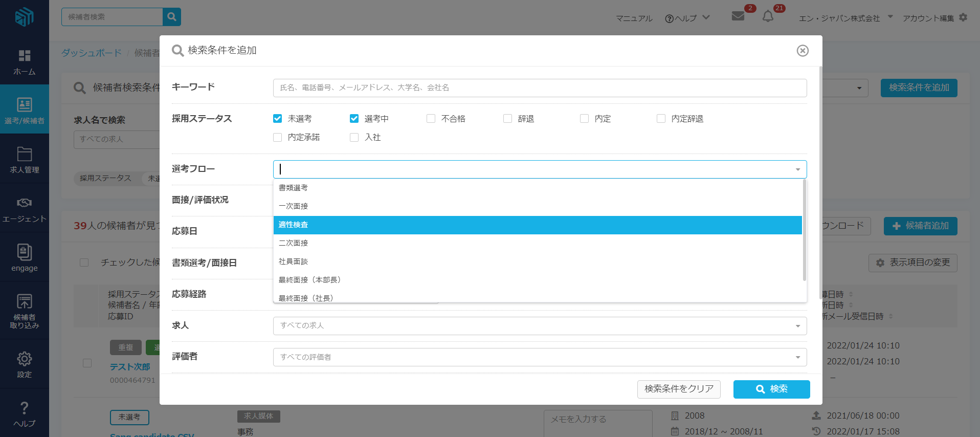Open the 候補者取り込み import icon
This screenshot has height=437, width=980.
pos(24,301)
